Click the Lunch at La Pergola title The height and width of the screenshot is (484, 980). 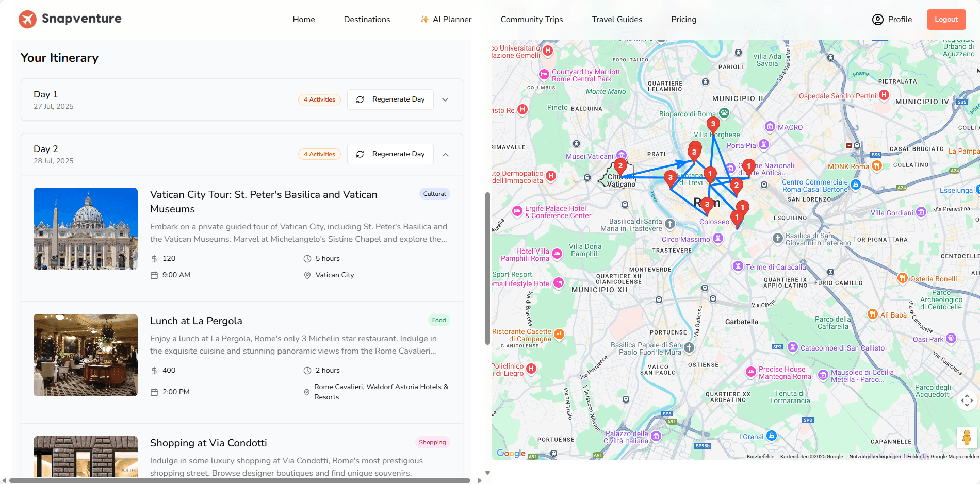coord(196,321)
